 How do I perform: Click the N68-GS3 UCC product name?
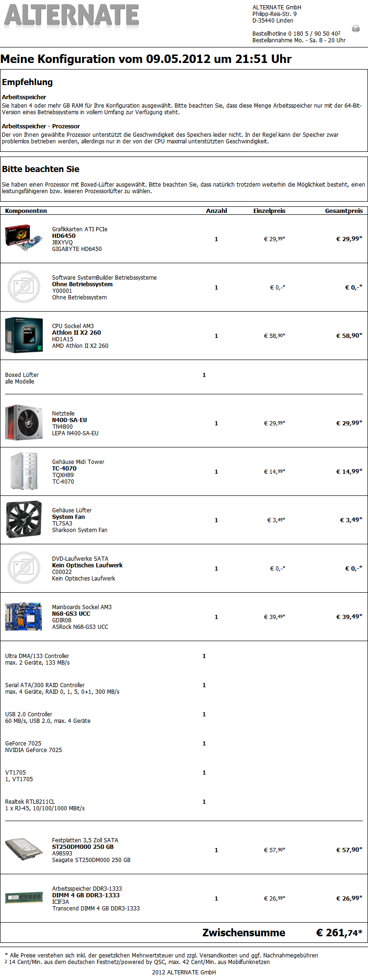pos(71,614)
